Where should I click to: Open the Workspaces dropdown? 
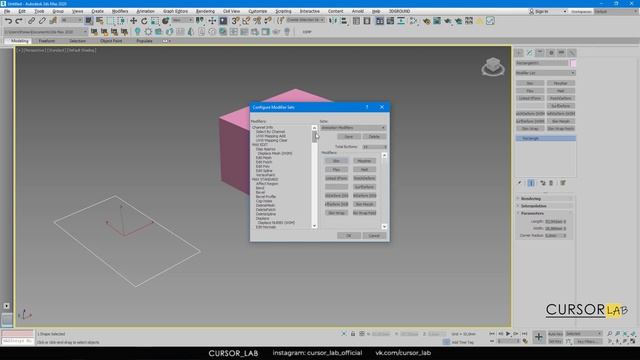click(x=616, y=11)
